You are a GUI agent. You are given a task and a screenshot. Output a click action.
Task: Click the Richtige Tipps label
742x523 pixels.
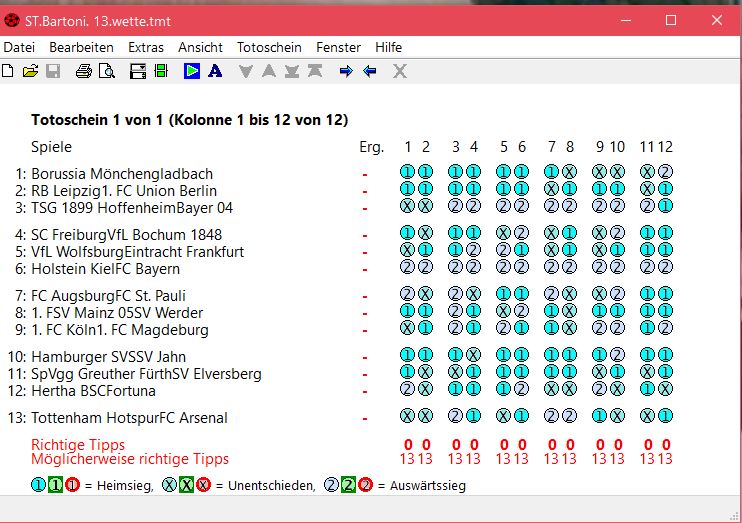pyautogui.click(x=78, y=444)
